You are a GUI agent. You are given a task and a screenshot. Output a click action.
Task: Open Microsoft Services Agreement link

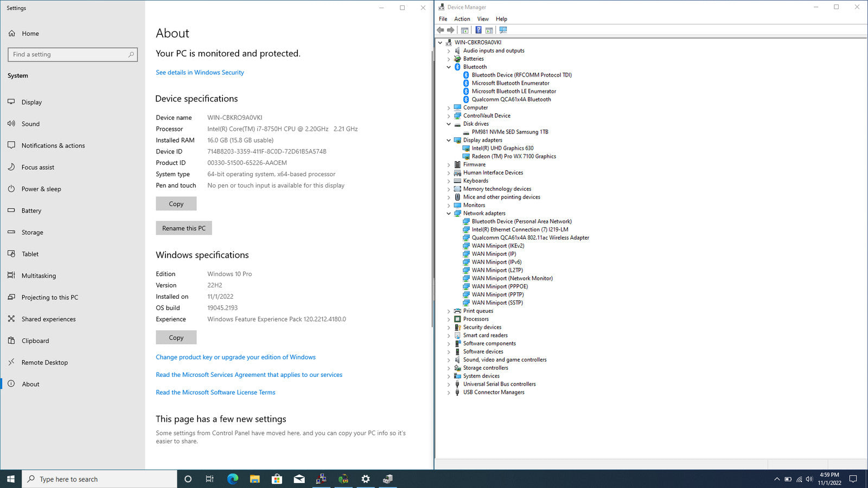click(249, 375)
